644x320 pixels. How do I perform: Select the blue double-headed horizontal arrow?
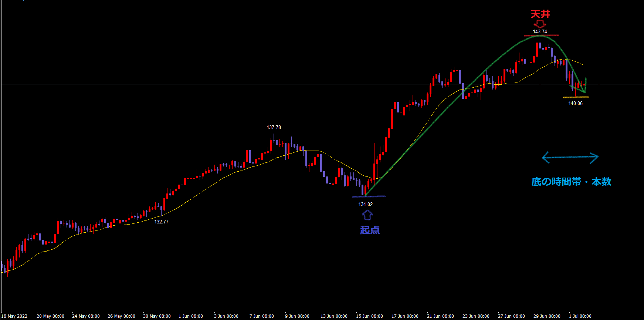tap(570, 158)
